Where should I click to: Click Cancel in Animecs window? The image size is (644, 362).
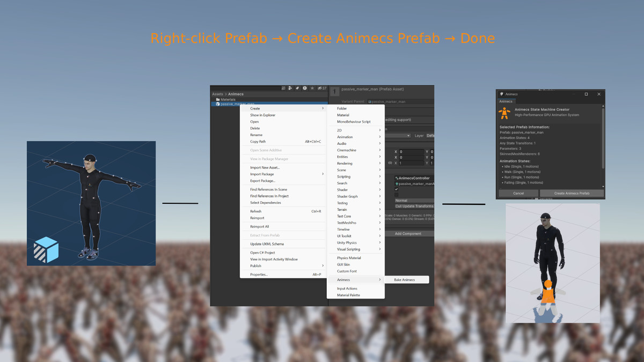tap(518, 193)
